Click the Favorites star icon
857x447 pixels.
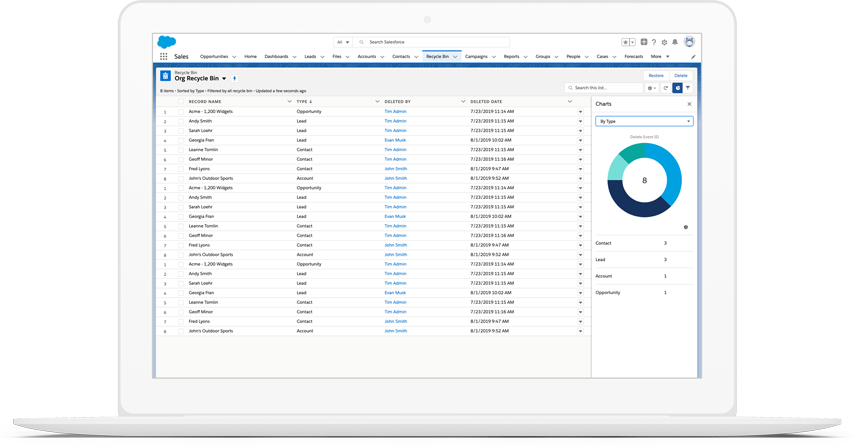click(625, 42)
